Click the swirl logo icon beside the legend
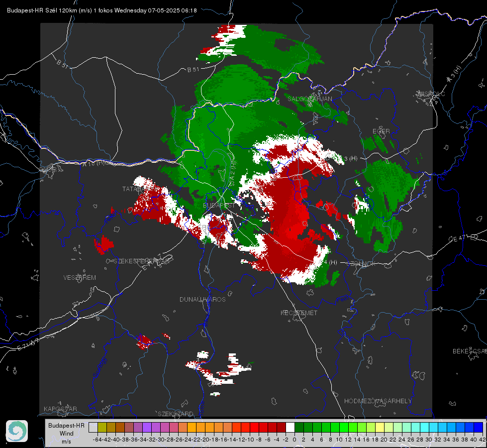This screenshot has height=448, width=487. 17,431
